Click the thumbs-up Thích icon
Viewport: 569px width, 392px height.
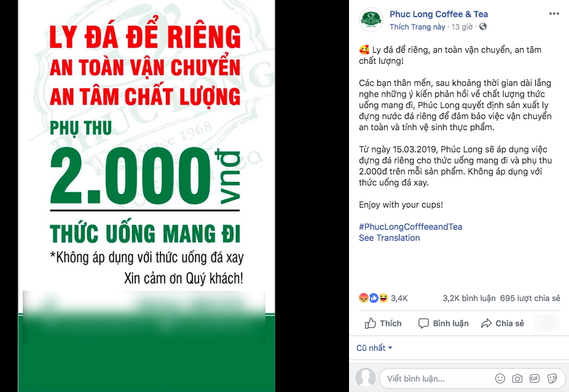point(370,323)
